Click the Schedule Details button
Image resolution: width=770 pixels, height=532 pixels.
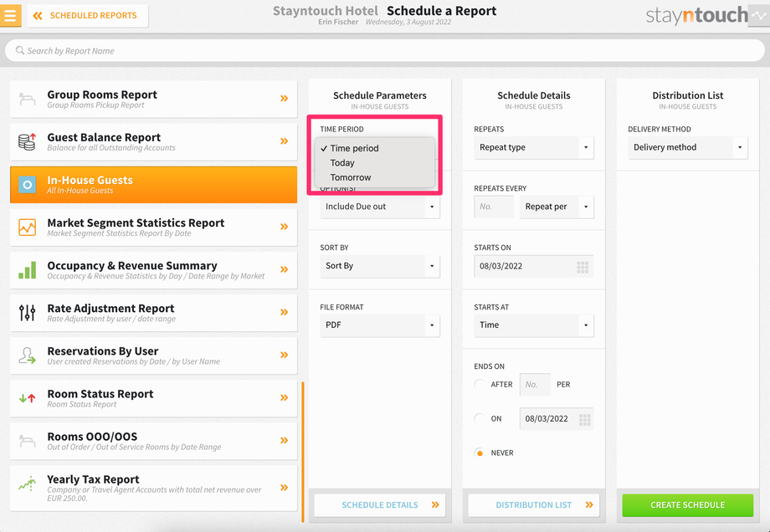click(x=380, y=505)
